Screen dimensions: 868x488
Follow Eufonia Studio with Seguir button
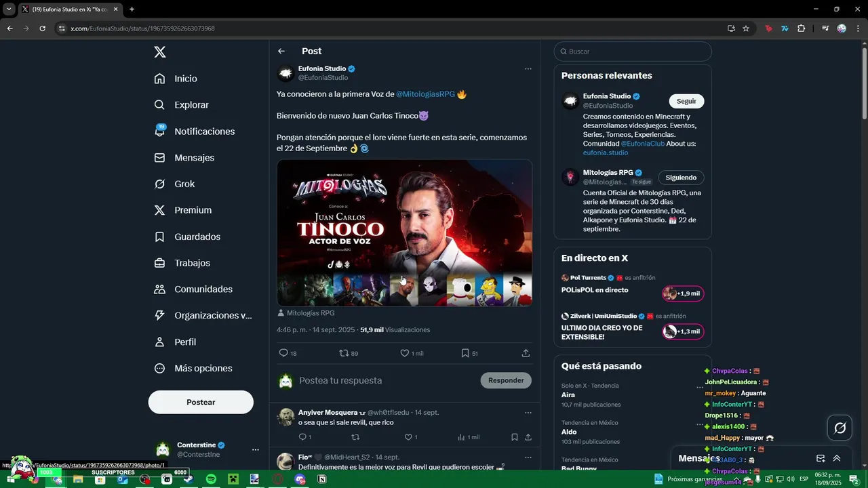(x=686, y=101)
